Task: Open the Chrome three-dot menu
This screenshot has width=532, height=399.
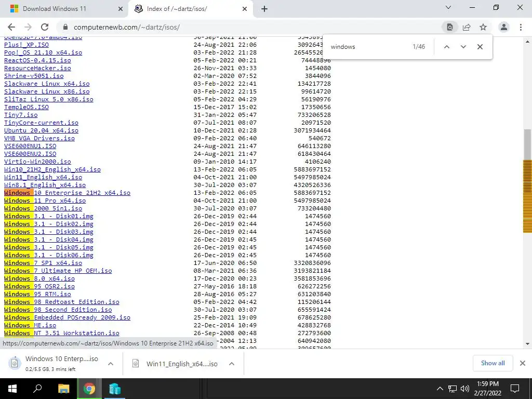Action: (521, 27)
